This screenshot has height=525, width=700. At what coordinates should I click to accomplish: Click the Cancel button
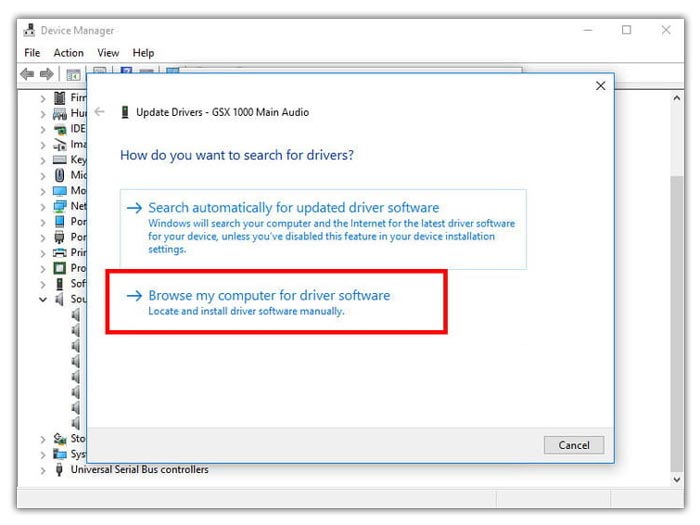point(574,445)
